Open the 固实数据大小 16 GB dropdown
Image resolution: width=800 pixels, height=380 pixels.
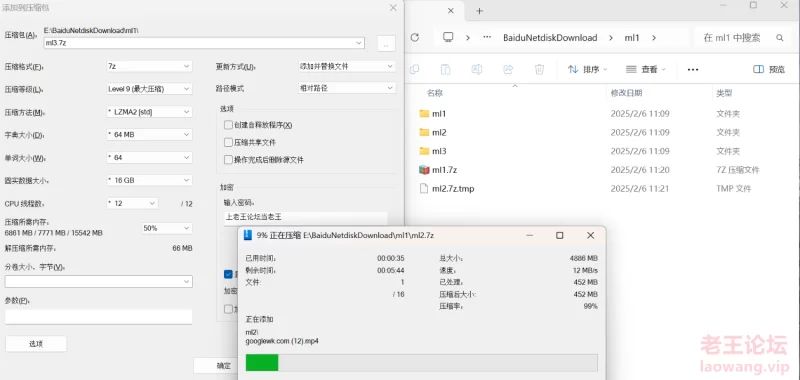[x=149, y=180]
